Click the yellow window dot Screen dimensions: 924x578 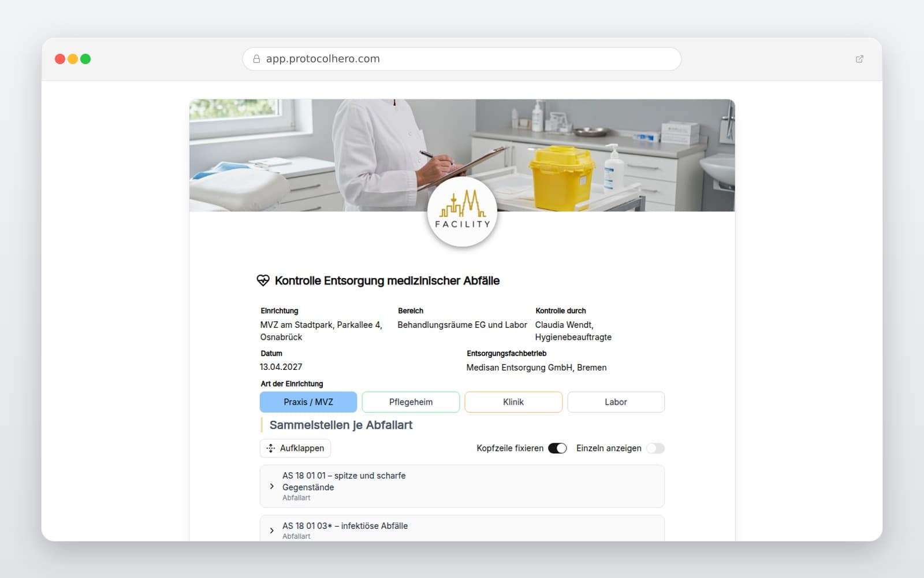pos(73,59)
